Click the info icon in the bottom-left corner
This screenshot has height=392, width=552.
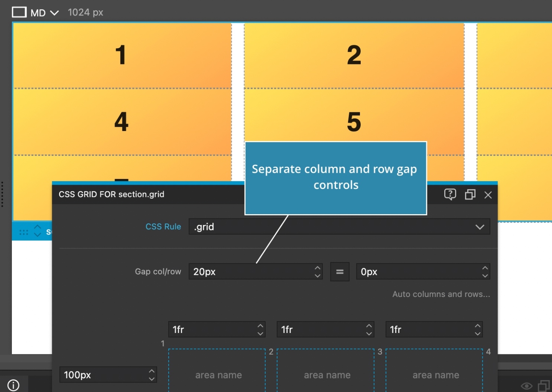(x=13, y=385)
